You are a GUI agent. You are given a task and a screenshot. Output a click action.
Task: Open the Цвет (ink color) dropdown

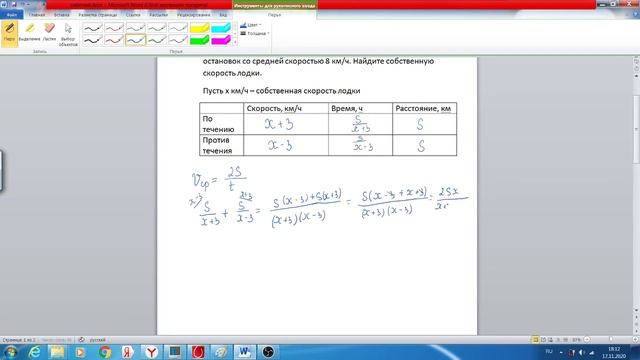click(x=251, y=25)
